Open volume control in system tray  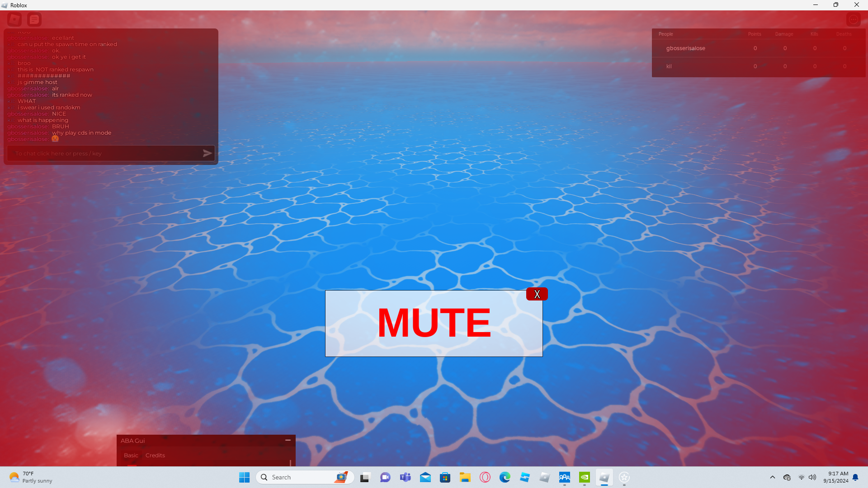812,477
